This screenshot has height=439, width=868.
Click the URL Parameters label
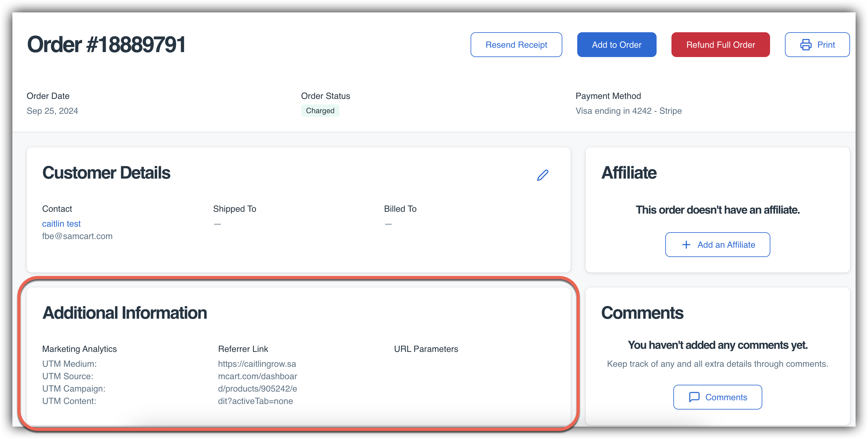(426, 349)
